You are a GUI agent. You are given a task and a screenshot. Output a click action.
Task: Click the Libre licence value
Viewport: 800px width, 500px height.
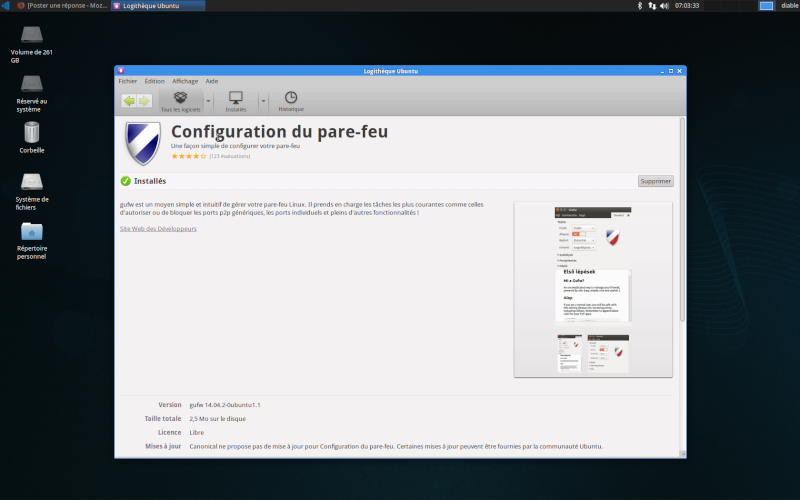pyautogui.click(x=196, y=432)
